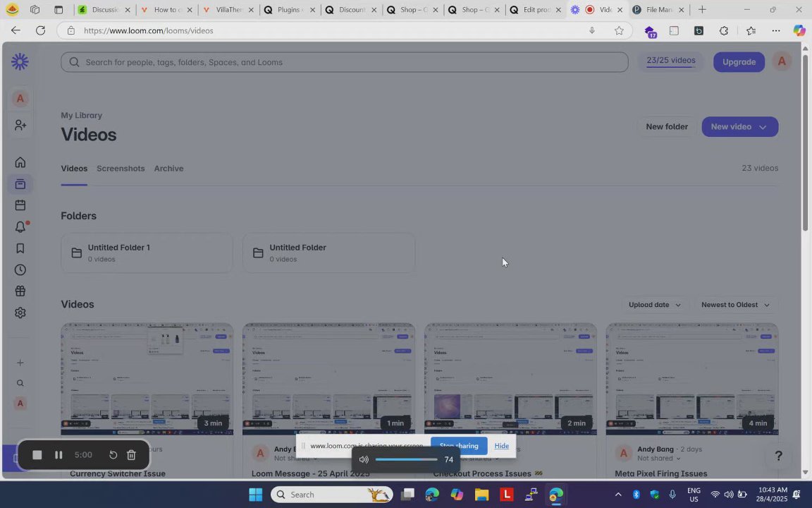Image resolution: width=812 pixels, height=508 pixels.
Task: Expand Andy Bang's Not shared dropdown
Action: point(659,458)
